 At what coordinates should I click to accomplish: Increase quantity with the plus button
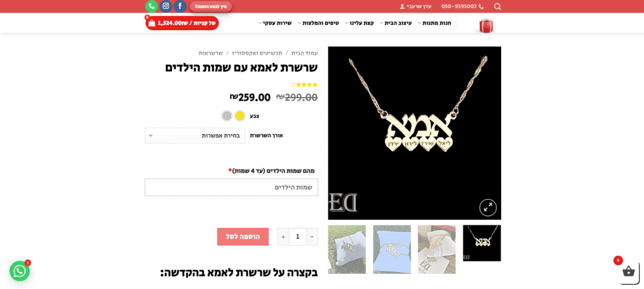283,237
